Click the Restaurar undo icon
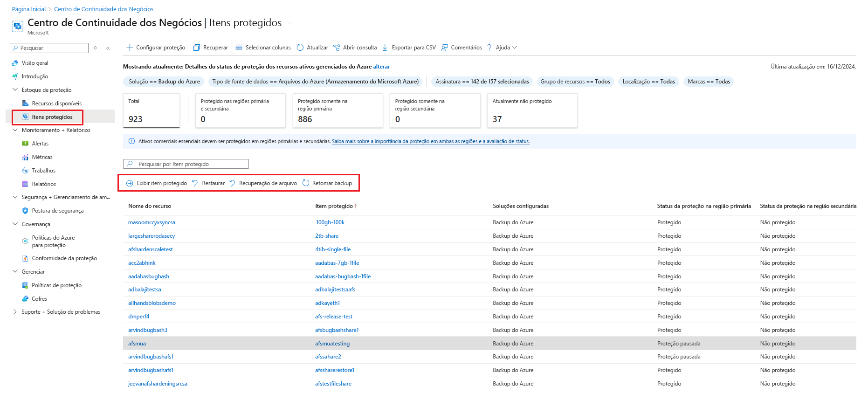The height and width of the screenshot is (393, 868). (195, 183)
